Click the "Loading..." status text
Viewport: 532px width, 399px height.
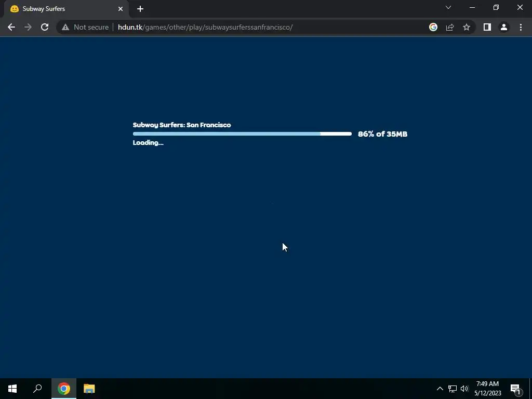[148, 143]
